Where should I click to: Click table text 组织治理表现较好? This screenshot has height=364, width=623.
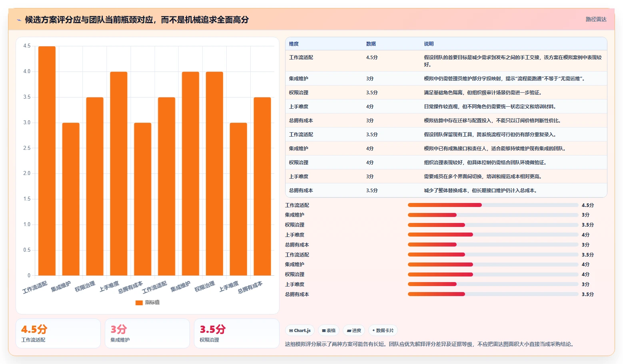(443, 163)
